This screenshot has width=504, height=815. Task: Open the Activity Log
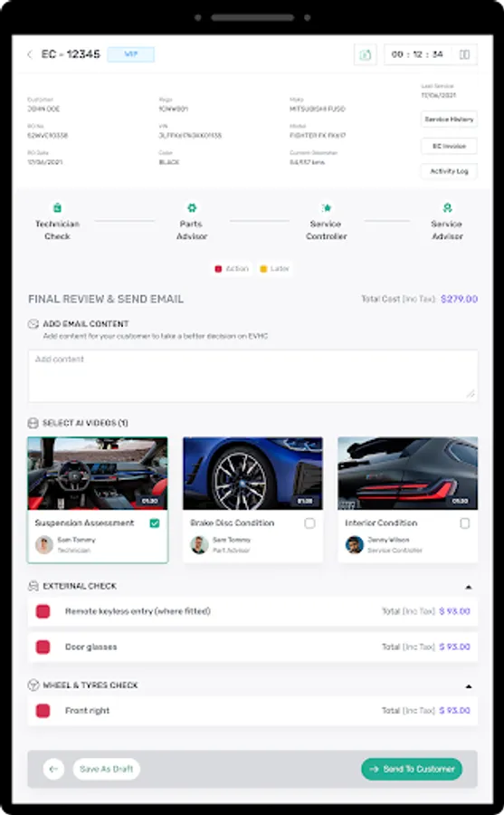[449, 171]
